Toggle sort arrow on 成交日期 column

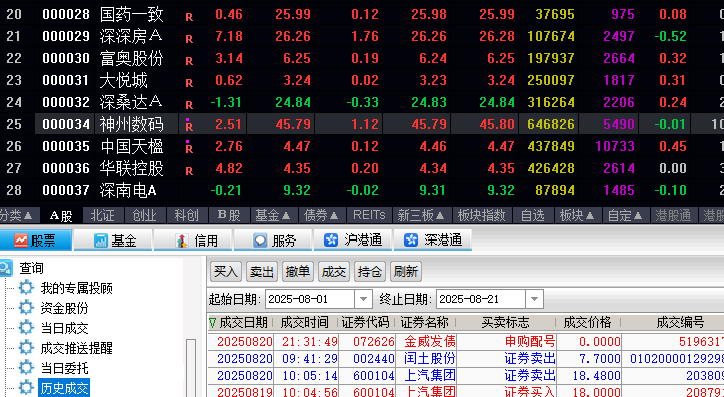click(212, 322)
